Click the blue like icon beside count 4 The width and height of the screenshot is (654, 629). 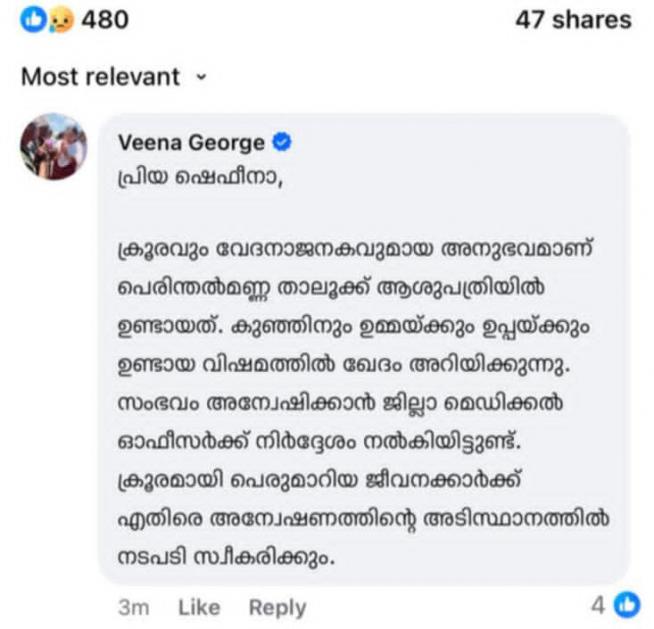pyautogui.click(x=628, y=604)
